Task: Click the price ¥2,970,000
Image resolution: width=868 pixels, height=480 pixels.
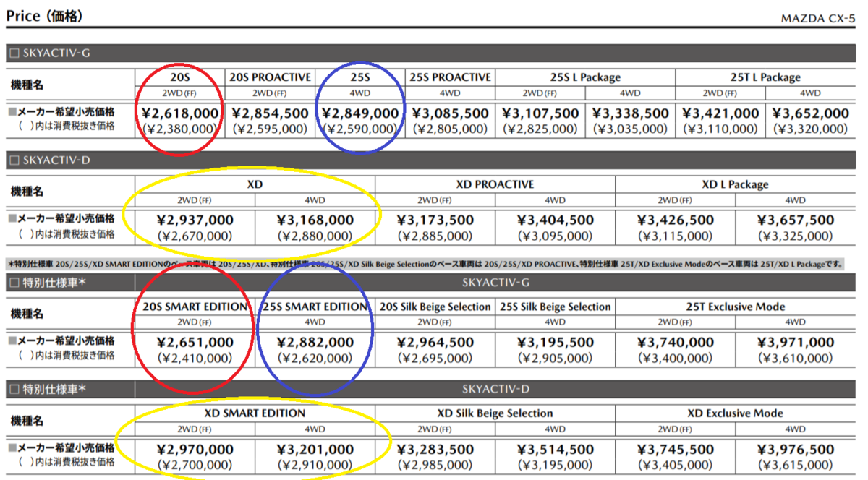Action: (x=195, y=450)
